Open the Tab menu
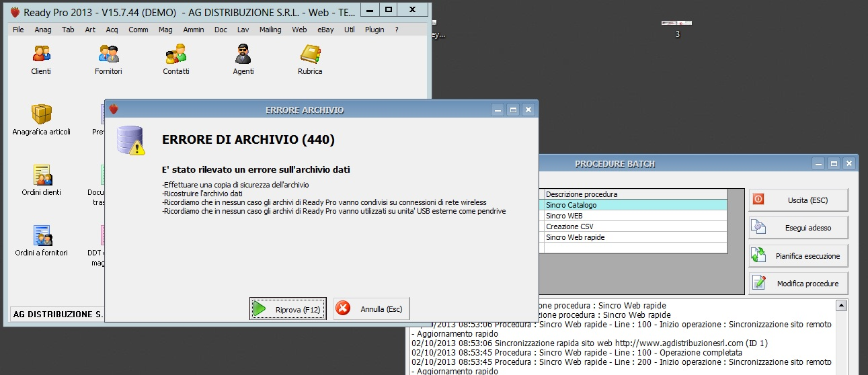Viewport: 868px width, 375px height. 68,30
